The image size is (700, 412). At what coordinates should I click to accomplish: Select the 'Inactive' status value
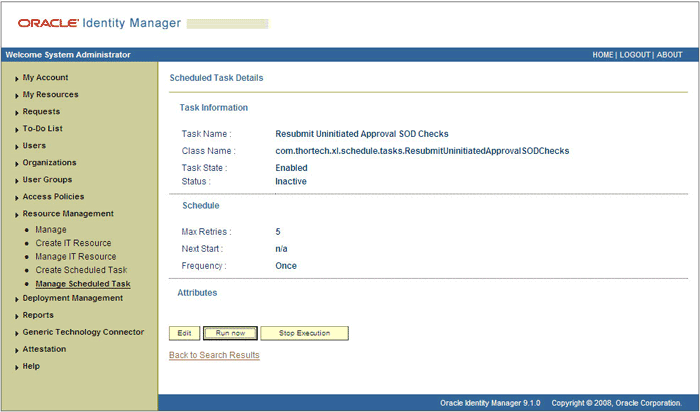tap(291, 181)
